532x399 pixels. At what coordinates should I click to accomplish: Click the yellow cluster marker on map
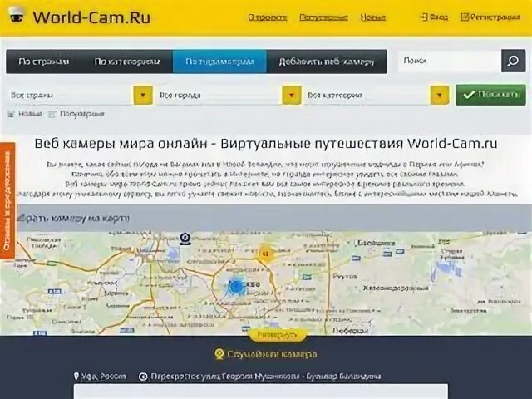[265, 253]
